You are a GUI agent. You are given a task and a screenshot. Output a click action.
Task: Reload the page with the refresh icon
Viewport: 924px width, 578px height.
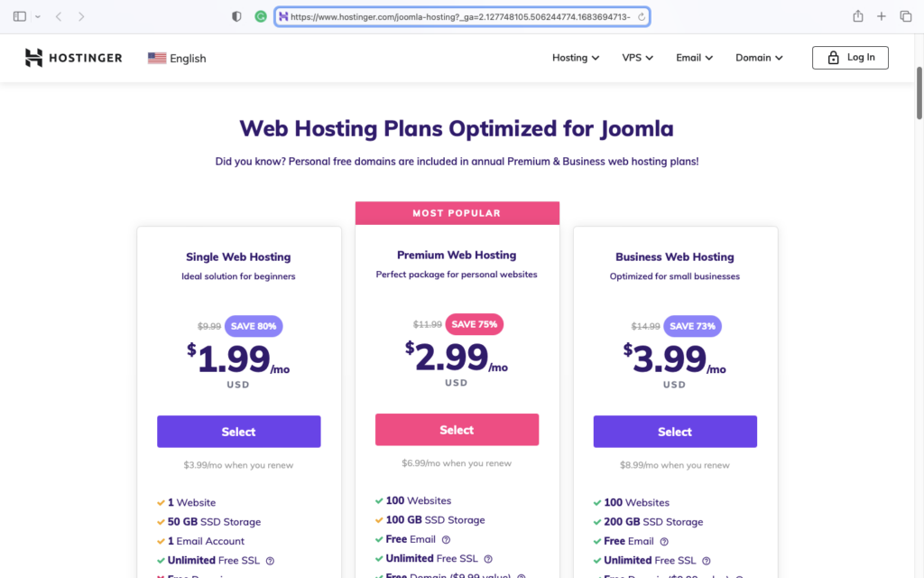point(642,16)
